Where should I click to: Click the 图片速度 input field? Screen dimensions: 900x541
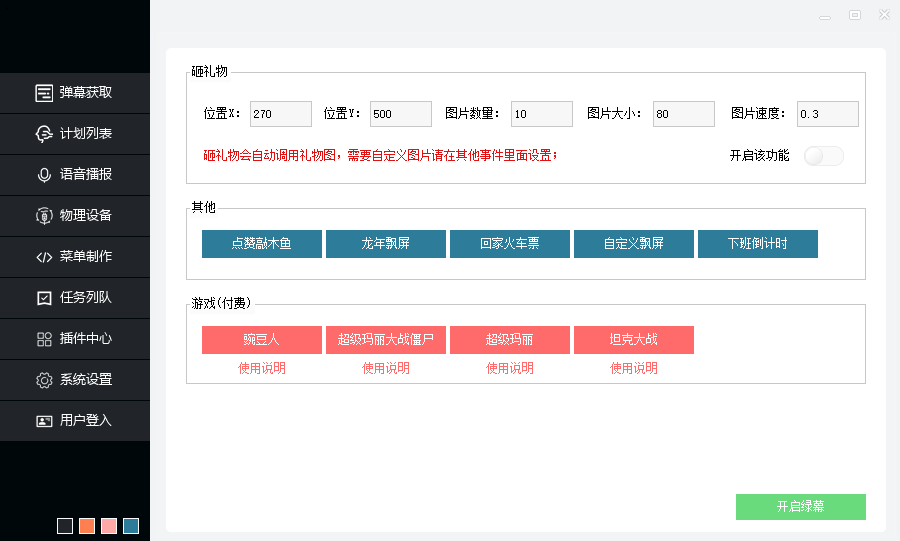(827, 114)
